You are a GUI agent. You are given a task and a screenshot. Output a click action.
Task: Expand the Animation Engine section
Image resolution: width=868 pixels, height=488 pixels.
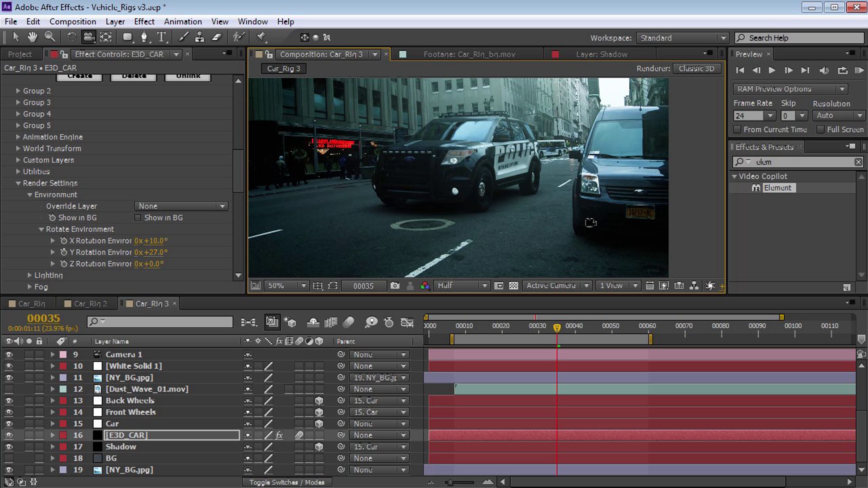[18, 137]
